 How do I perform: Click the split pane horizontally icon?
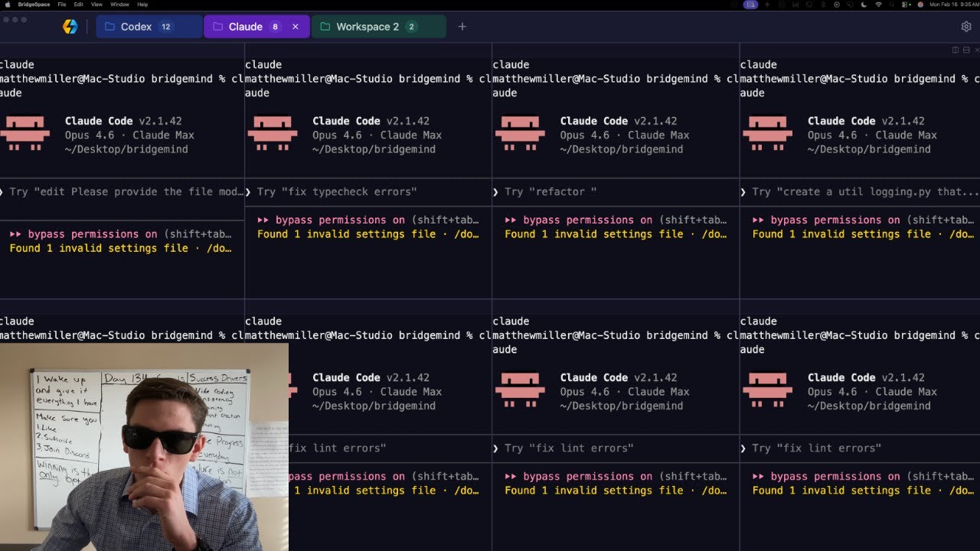click(966, 50)
